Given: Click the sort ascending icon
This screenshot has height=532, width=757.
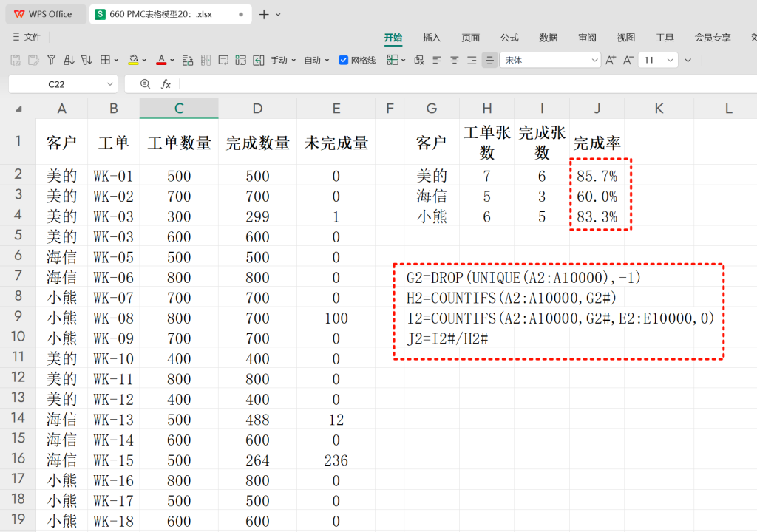Looking at the screenshot, I should (x=69, y=61).
